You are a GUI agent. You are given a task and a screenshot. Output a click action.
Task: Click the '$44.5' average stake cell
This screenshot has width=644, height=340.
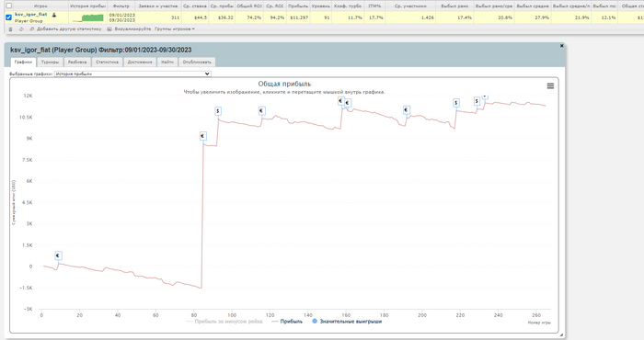(x=201, y=17)
